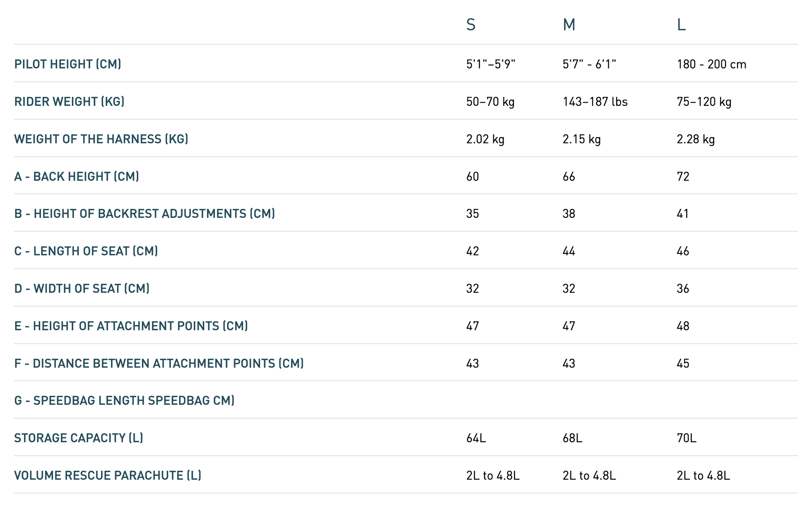Click the A - Back Height row label
812x523 pixels.
click(77, 176)
